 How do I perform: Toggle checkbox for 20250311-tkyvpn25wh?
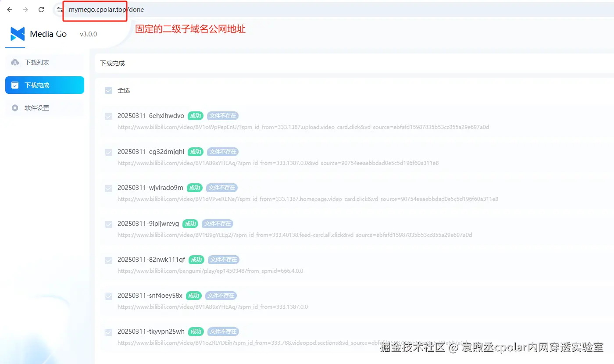pos(109,332)
